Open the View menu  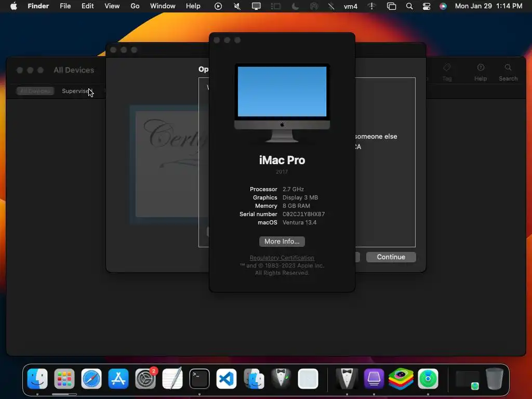click(x=112, y=6)
